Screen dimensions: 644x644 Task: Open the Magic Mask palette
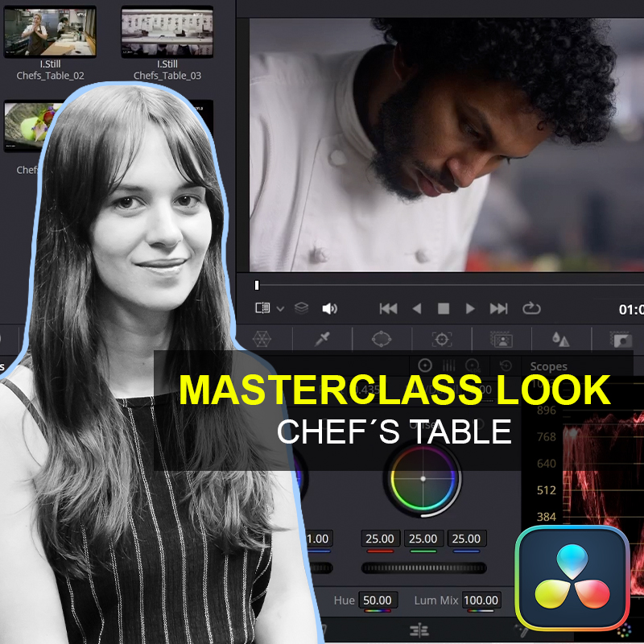(x=502, y=340)
